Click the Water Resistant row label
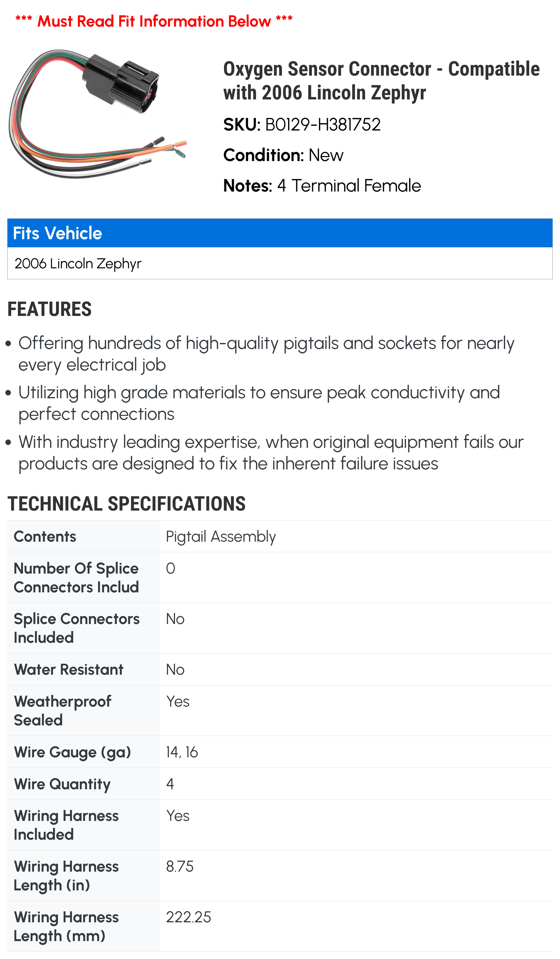The width and height of the screenshot is (560, 959). (69, 669)
